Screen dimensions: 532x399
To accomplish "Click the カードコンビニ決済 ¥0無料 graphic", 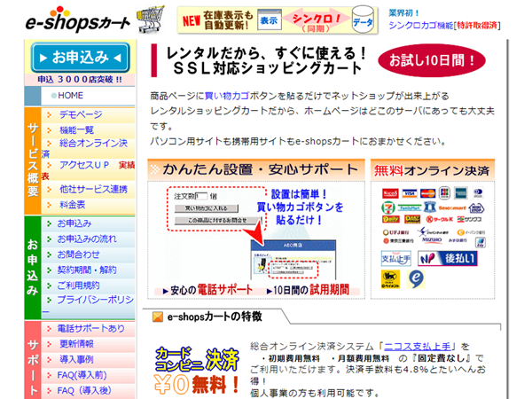I will [197, 371].
